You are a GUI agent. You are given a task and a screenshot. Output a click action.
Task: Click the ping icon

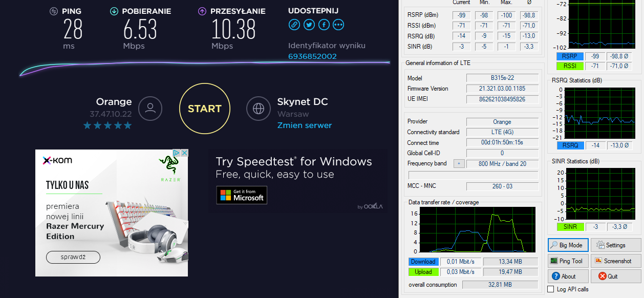pos(54,11)
